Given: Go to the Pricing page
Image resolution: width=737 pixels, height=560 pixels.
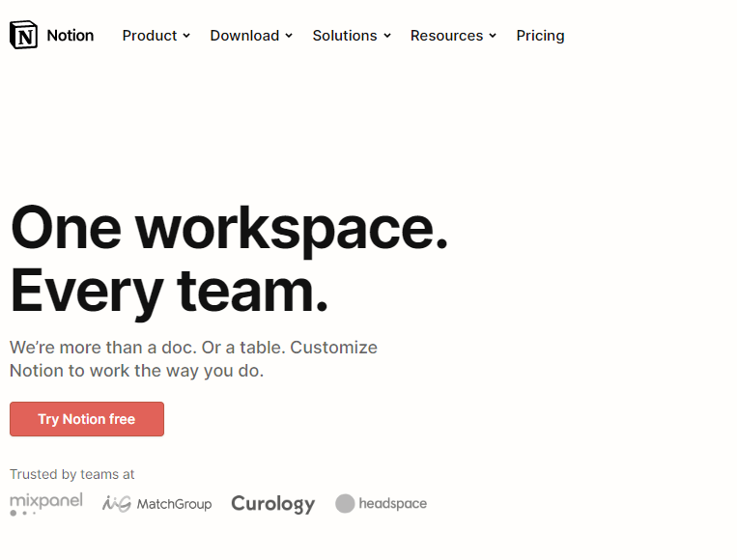Looking at the screenshot, I should (541, 35).
